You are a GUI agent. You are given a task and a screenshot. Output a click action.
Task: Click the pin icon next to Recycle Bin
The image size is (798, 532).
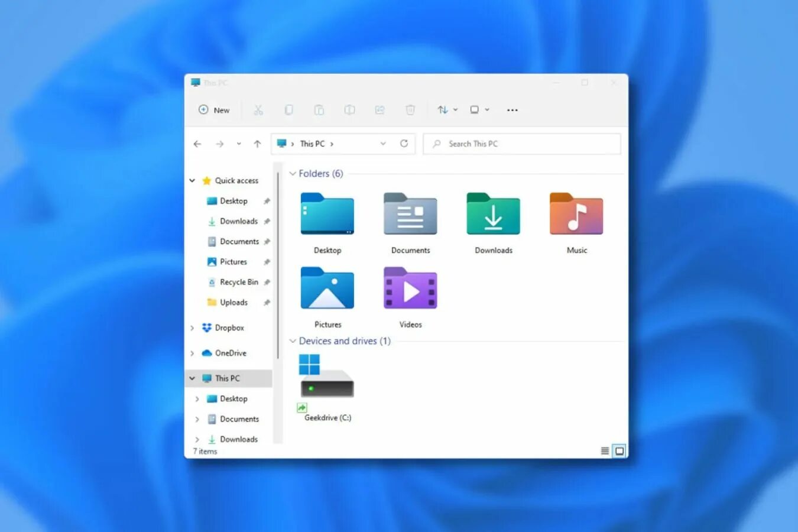pos(267,282)
